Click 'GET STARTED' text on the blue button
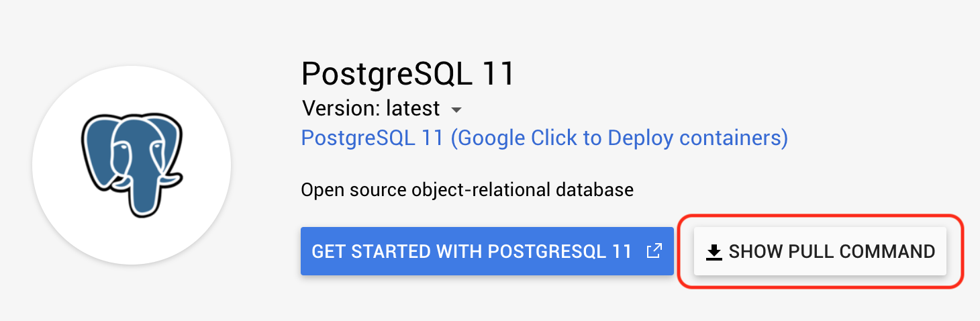The height and width of the screenshot is (321, 980). pyautogui.click(x=371, y=252)
